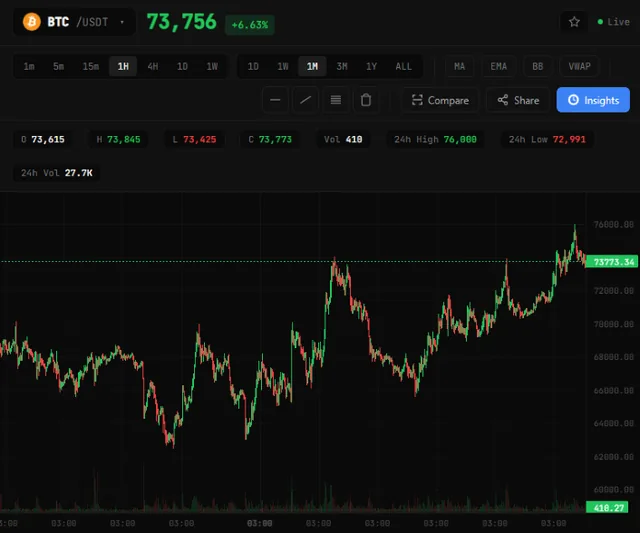
Task: Select the 1H candle interval
Action: [123, 66]
